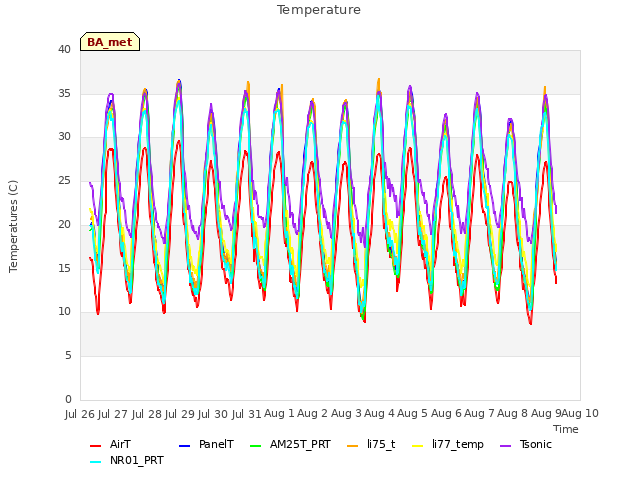Image resolution: width=640 pixels, height=480 pixels.
Task: Click the 40 y-axis tick label
Action: tap(64, 49)
